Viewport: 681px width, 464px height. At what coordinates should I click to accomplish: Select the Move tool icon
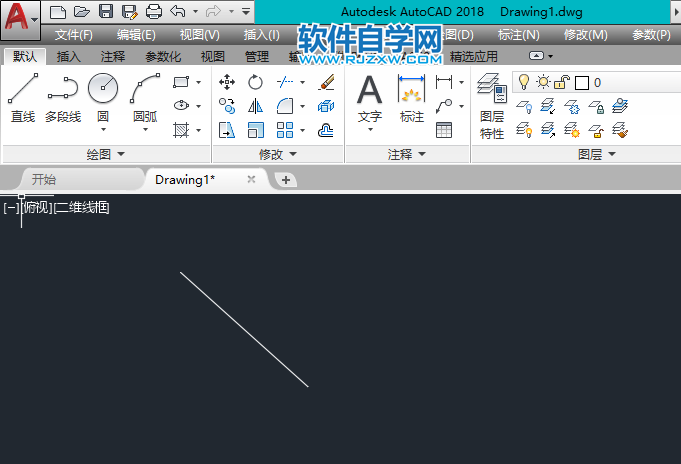tap(227, 82)
